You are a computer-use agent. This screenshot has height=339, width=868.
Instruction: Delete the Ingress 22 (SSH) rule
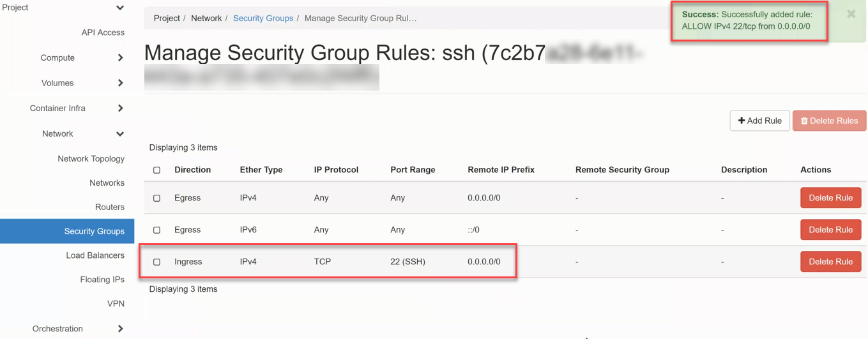click(830, 262)
